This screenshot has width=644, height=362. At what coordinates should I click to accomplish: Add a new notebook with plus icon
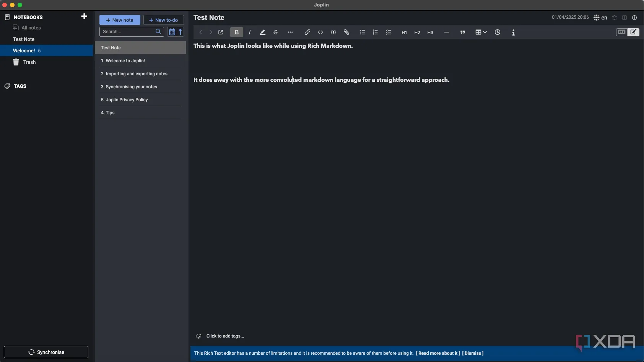84,16
